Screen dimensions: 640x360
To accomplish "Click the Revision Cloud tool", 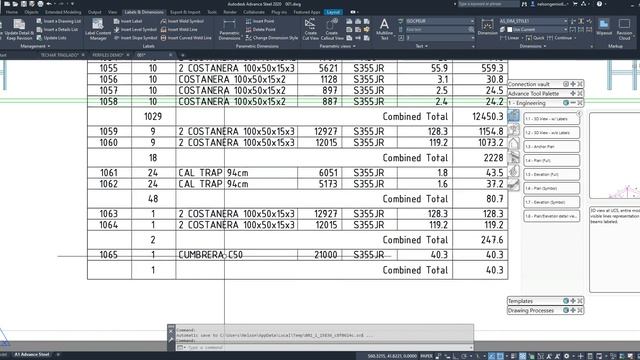I will tap(624, 29).
